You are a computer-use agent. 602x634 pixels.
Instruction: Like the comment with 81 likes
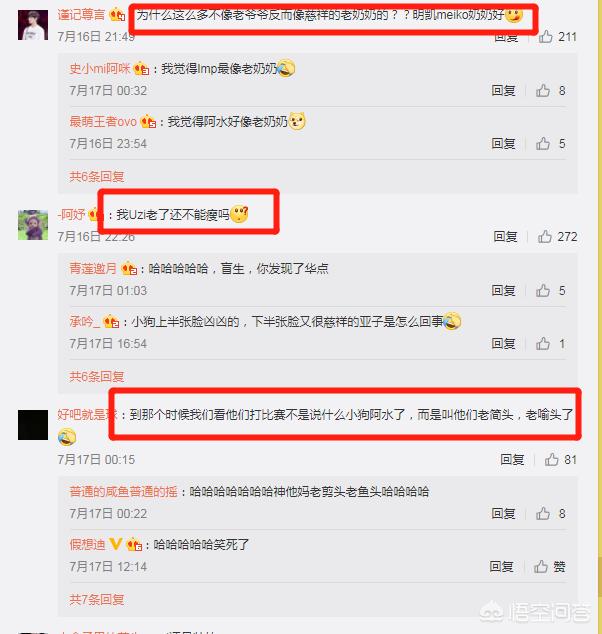(551, 459)
